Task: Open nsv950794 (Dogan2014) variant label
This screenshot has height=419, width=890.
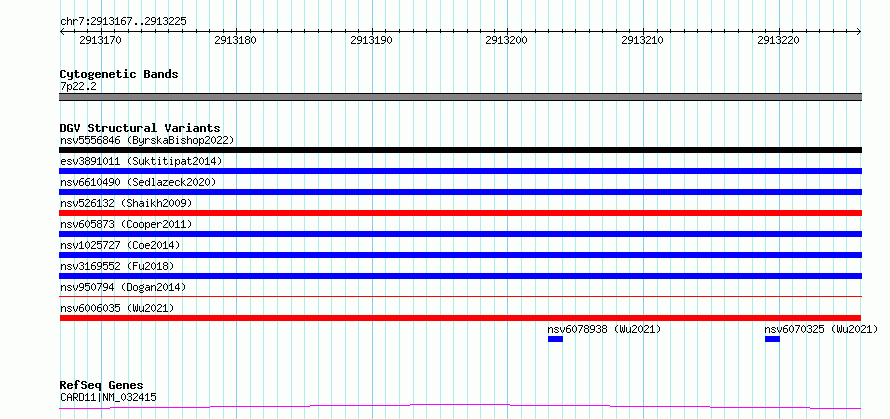Action: (x=123, y=287)
